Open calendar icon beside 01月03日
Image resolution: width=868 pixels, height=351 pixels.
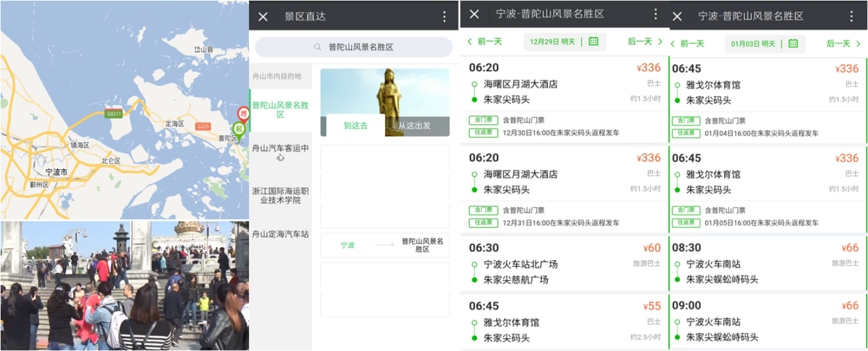(793, 44)
